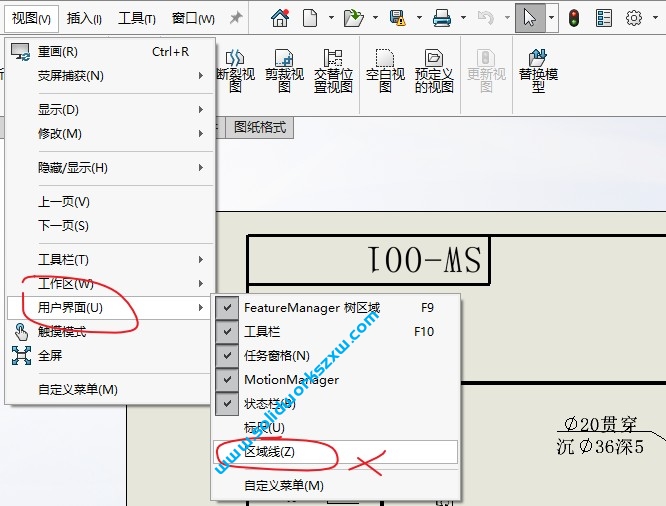Viewport: 666px width, 506px height.
Task: Toggle FeatureManager 树区域 checkbox
Action: pyautogui.click(x=227, y=308)
